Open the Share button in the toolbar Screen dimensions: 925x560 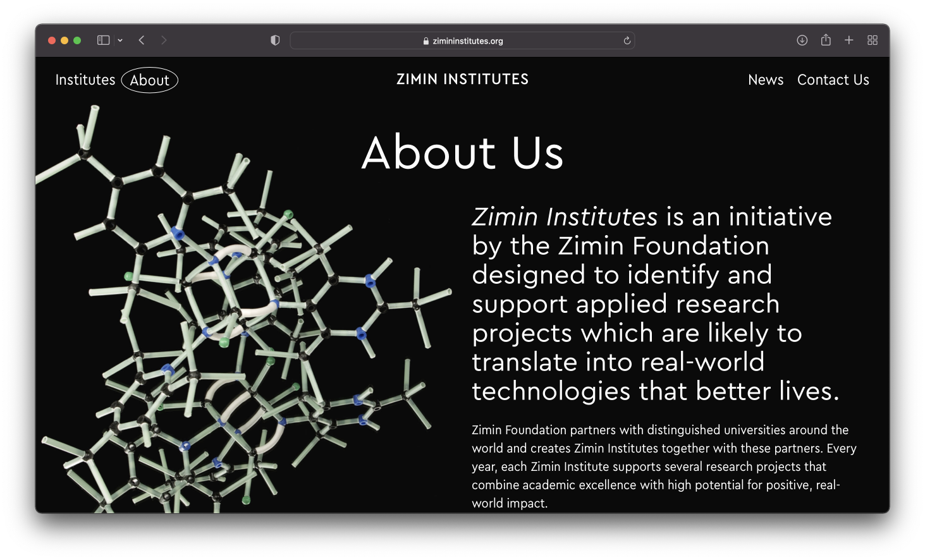(x=826, y=40)
